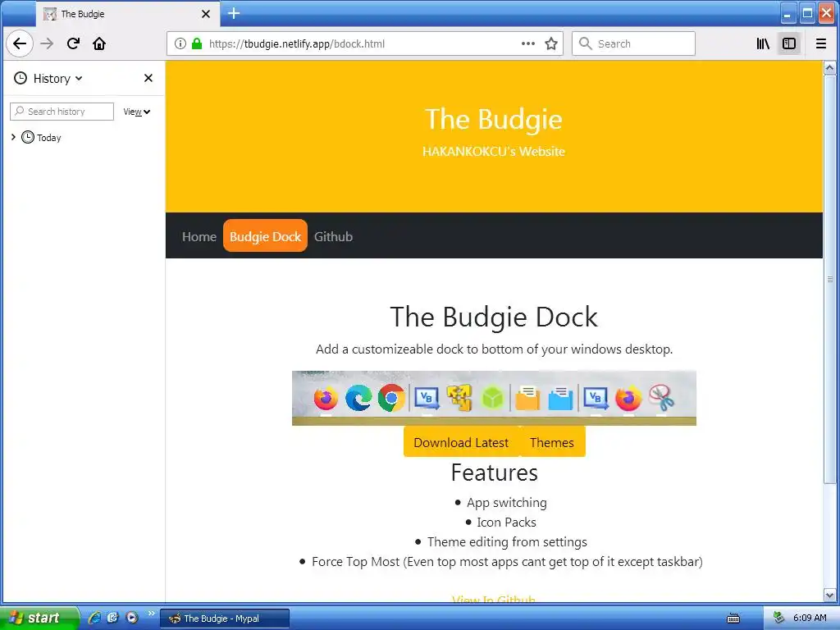Click the dock preview screenshot image
This screenshot has height=630, width=840.
pos(494,398)
